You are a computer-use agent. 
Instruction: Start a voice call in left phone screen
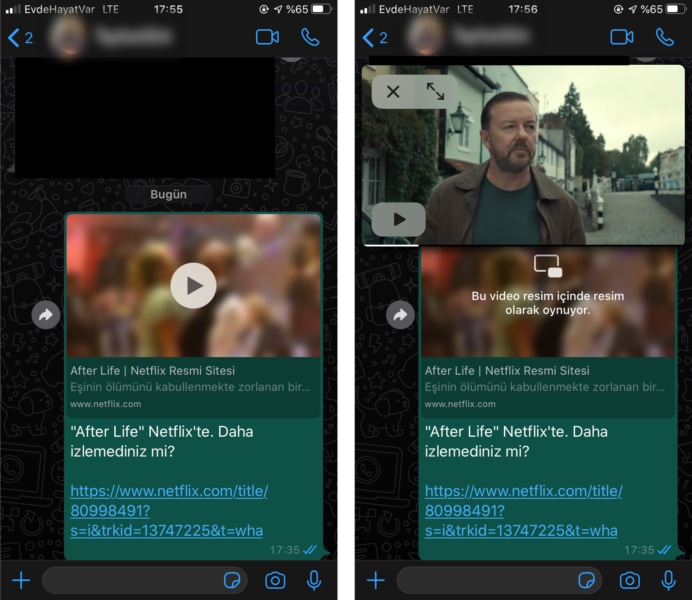310,38
